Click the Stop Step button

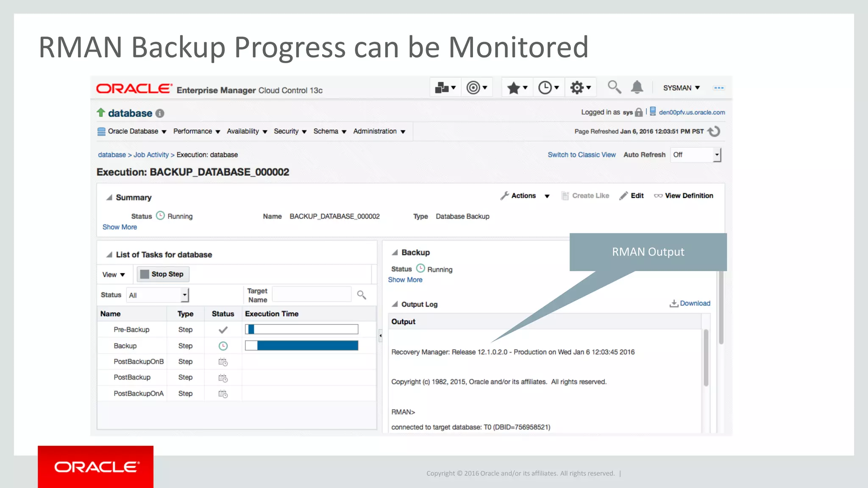[163, 274]
